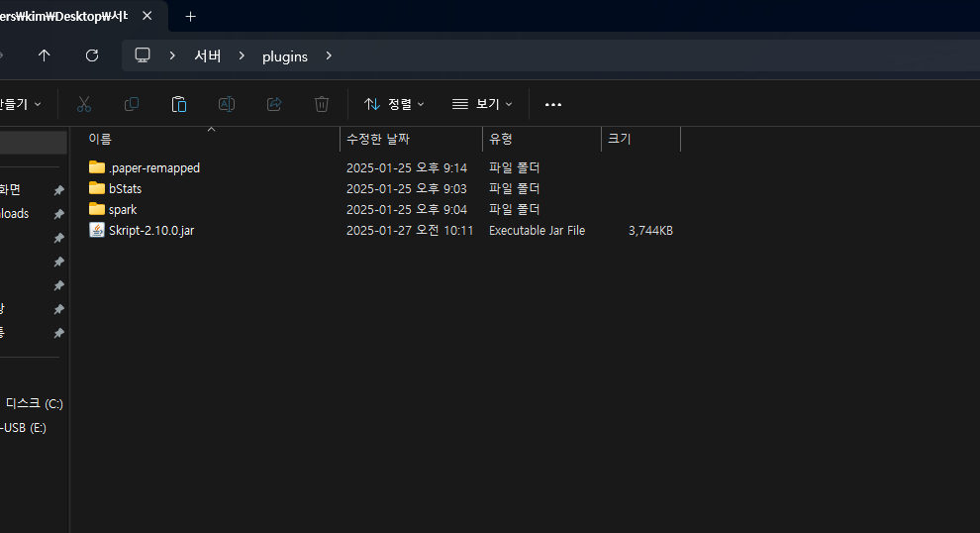Go up one folder level arrow

point(45,55)
